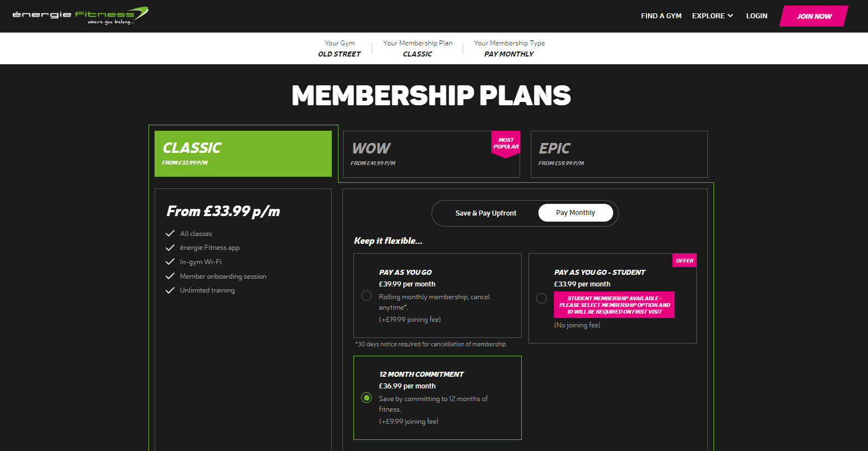The height and width of the screenshot is (451, 868).
Task: Click the OLD STREET gym breadcrumb
Action: pyautogui.click(x=340, y=54)
